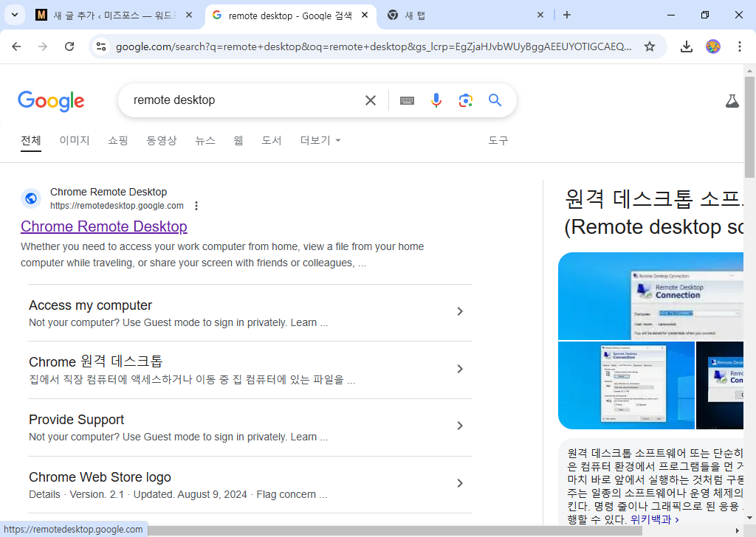Click the scroll down arrow

749,519
